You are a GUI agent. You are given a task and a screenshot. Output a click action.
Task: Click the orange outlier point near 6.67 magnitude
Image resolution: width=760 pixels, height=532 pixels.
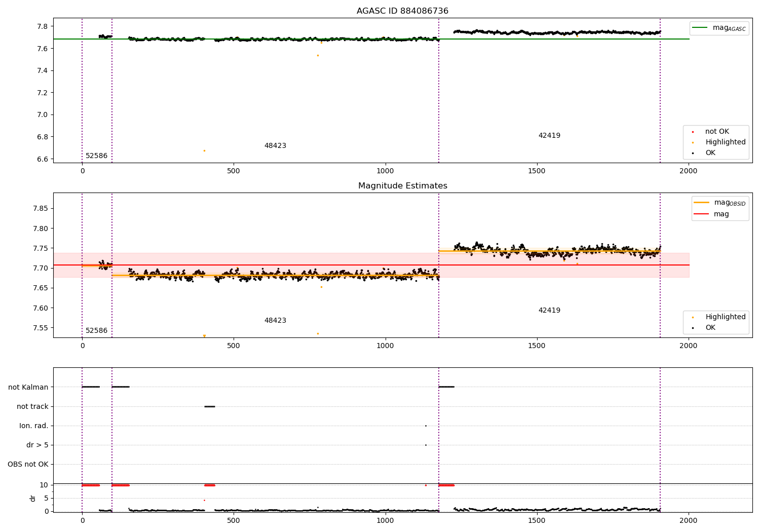click(x=204, y=150)
